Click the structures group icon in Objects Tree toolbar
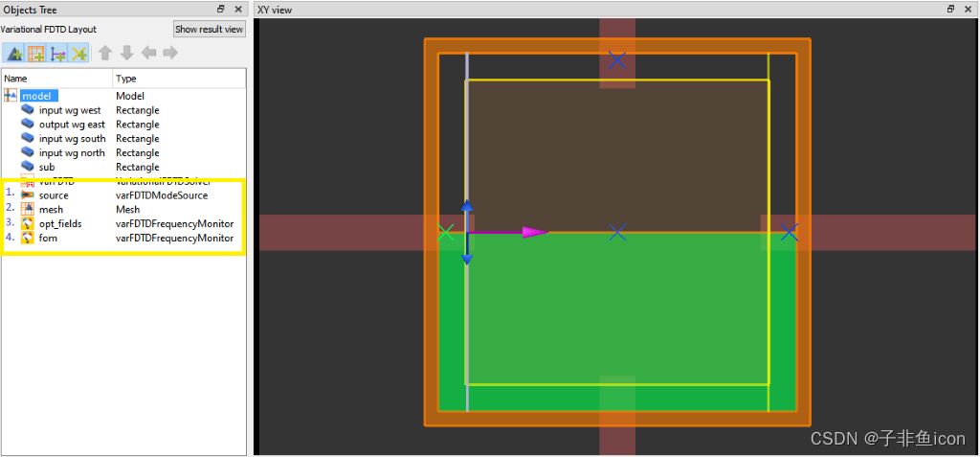The width and height of the screenshot is (980, 457). 13,54
